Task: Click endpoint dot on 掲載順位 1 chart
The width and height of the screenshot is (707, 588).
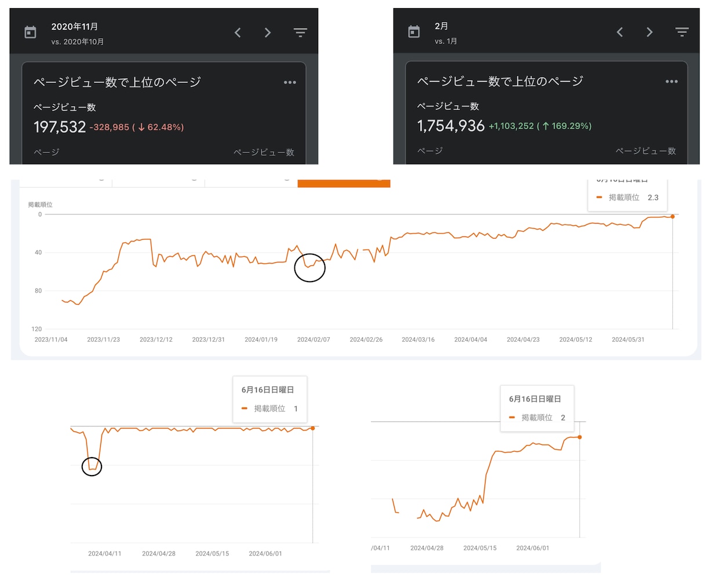Action: 313,428
